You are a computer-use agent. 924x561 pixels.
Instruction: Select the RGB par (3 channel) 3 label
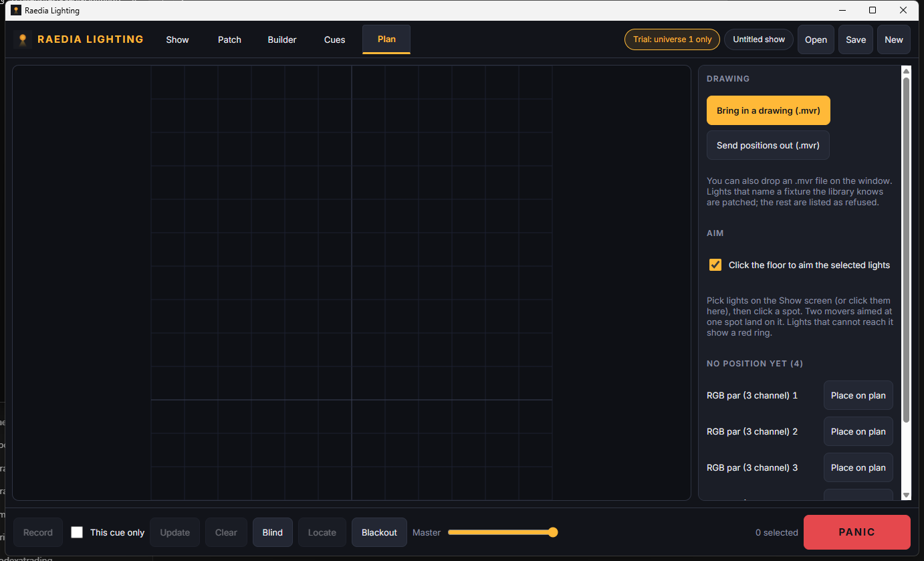pos(752,467)
